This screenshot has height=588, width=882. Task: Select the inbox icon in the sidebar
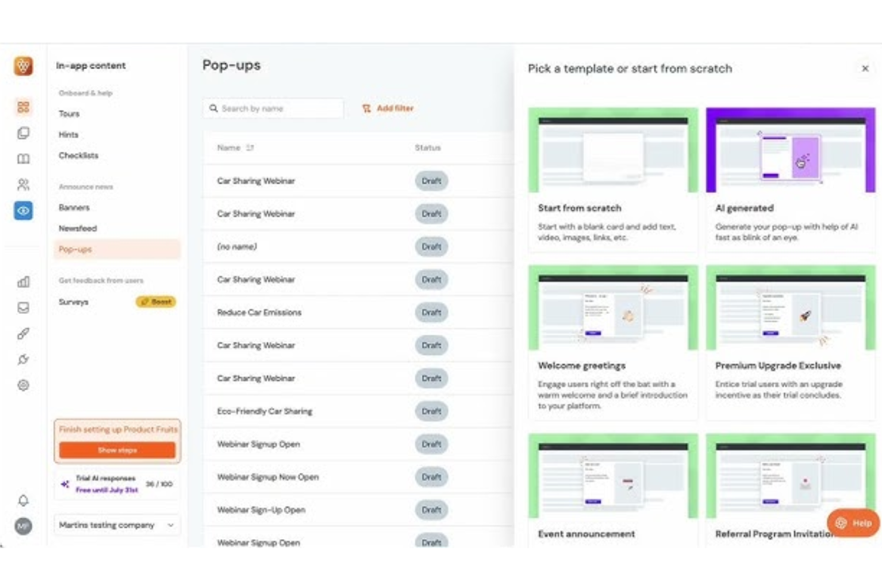[x=23, y=307]
